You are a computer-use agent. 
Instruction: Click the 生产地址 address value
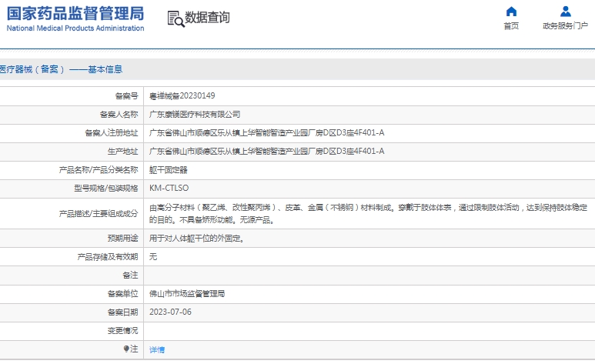pos(267,151)
